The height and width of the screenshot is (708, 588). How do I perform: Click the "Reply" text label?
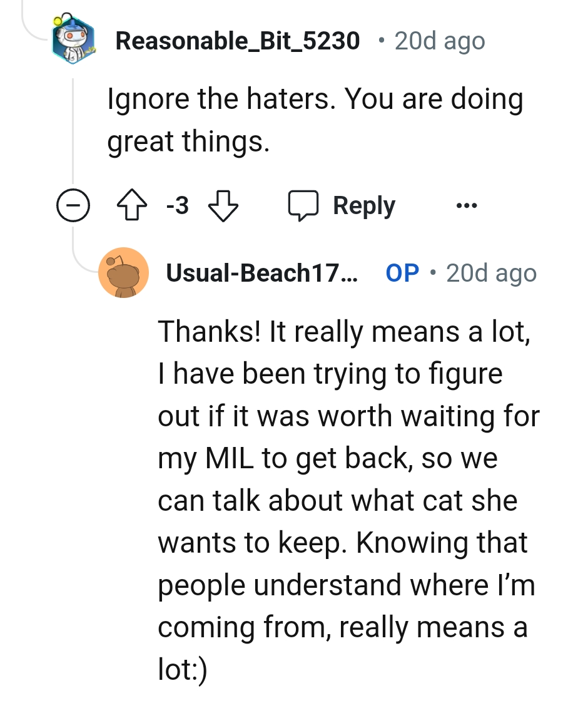click(364, 206)
